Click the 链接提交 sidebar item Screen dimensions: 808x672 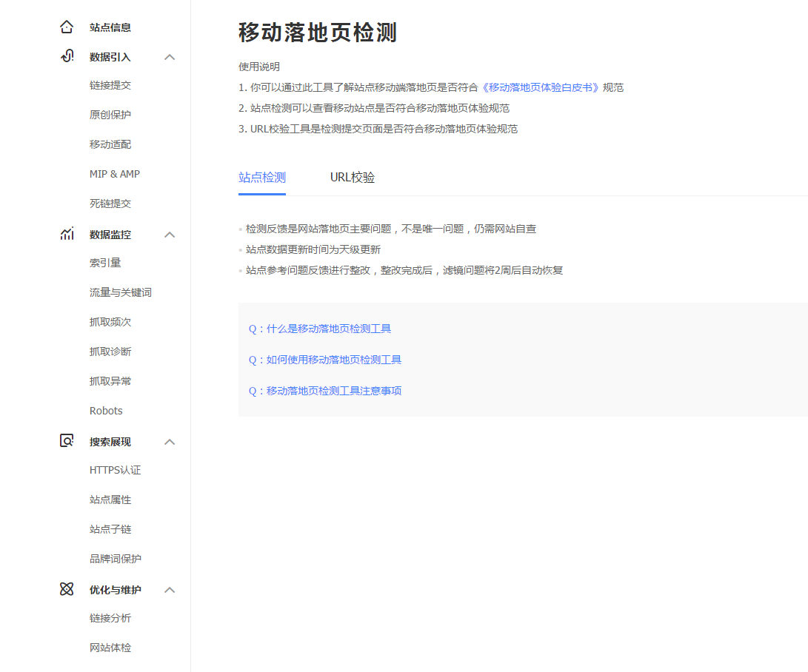tap(109, 84)
